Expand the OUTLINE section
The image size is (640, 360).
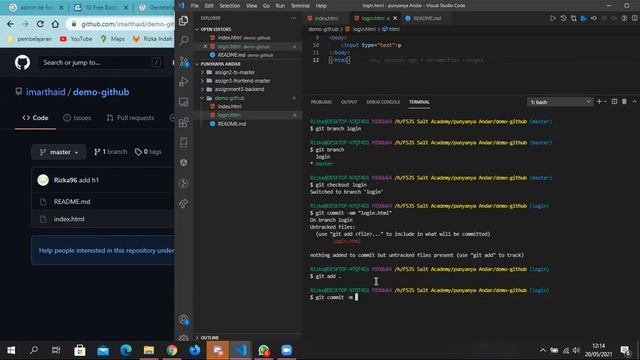point(209,338)
